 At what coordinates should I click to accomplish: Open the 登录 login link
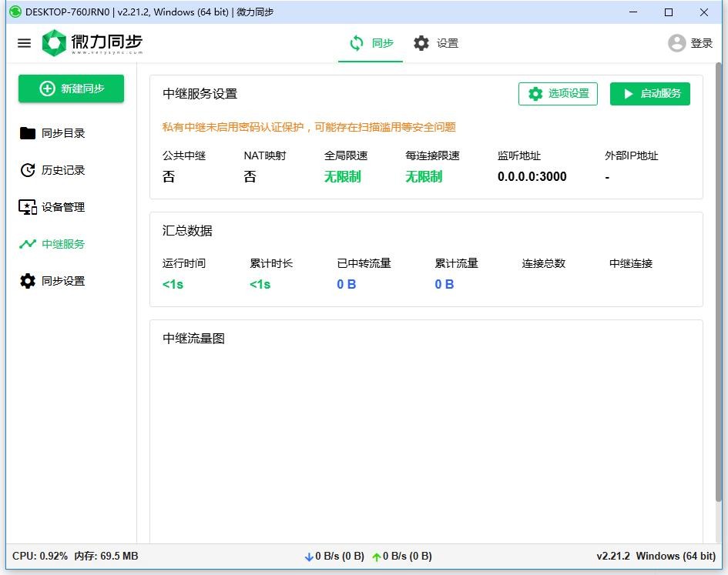701,43
